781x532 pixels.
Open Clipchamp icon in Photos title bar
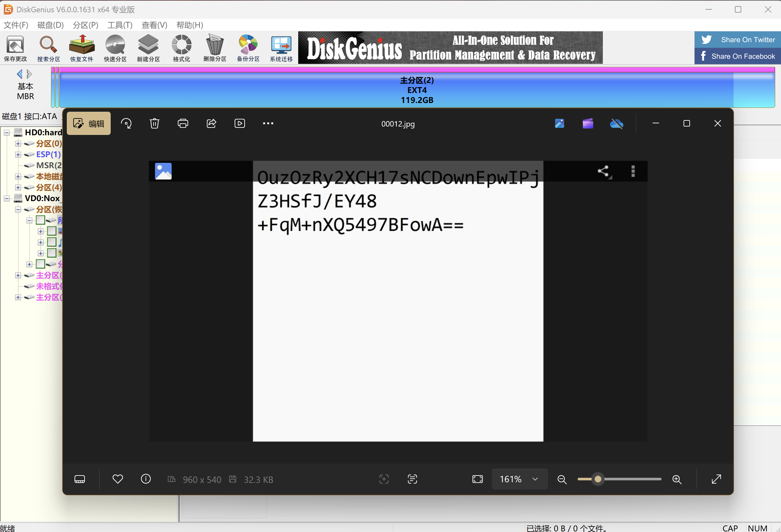(588, 123)
